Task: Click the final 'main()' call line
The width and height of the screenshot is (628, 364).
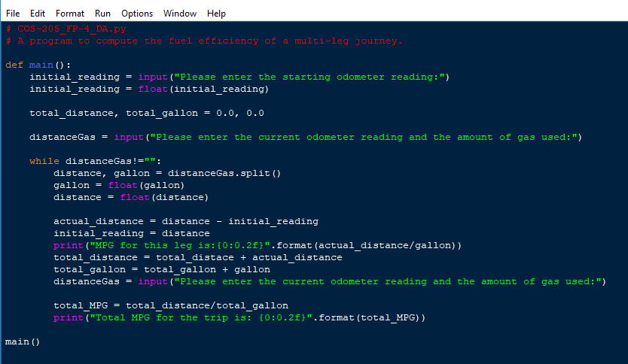Action: click(x=23, y=341)
